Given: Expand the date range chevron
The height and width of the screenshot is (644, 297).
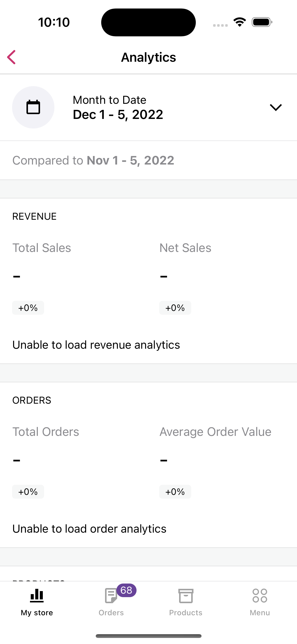Looking at the screenshot, I should tap(276, 107).
